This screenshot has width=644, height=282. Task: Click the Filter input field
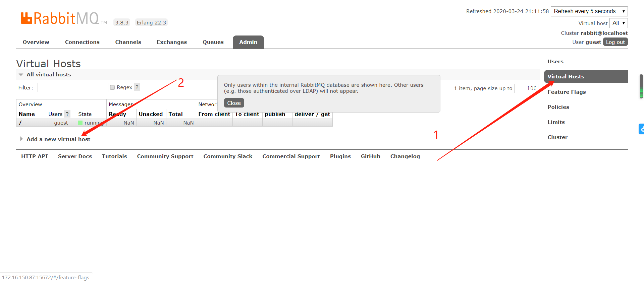[x=73, y=87]
